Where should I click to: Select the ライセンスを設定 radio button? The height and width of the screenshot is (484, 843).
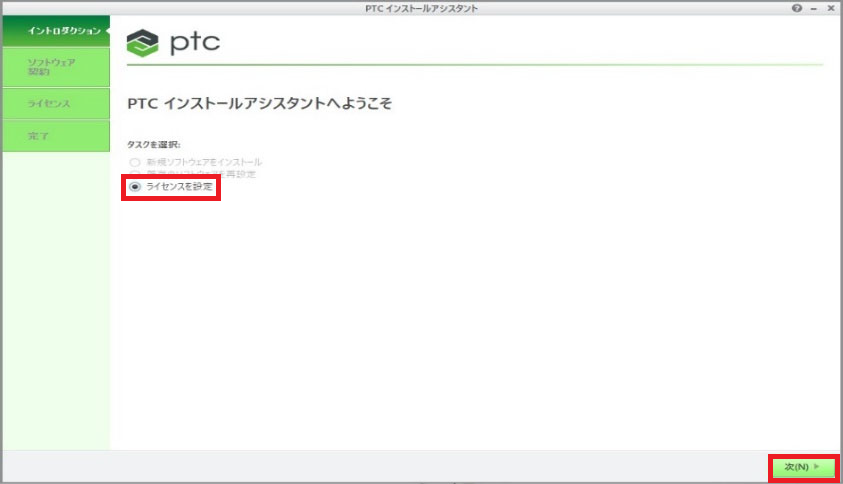point(135,187)
